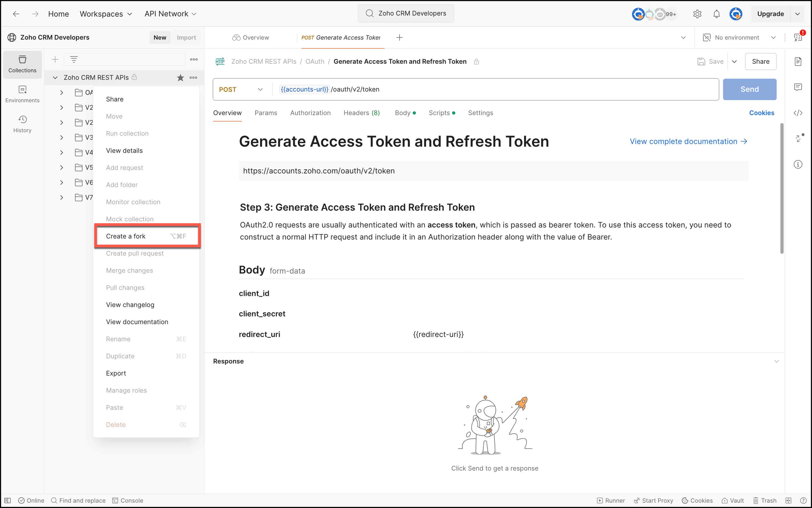Open the Cookies link near Send

coord(761,113)
